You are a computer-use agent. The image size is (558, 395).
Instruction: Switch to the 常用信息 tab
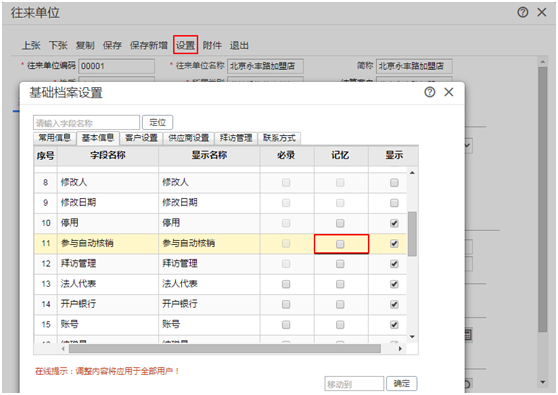point(55,138)
